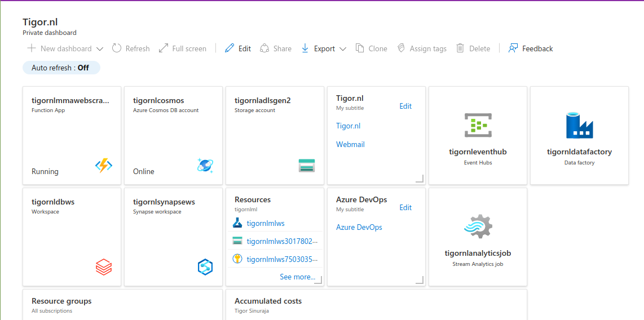Toggle the Auto refresh Off pill
Viewport: 644px width, 320px height.
coord(61,68)
